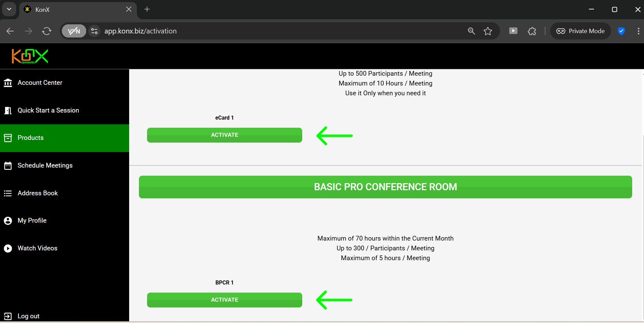This screenshot has height=323, width=644.
Task: Bookmark this page with star icon
Action: coord(487,31)
